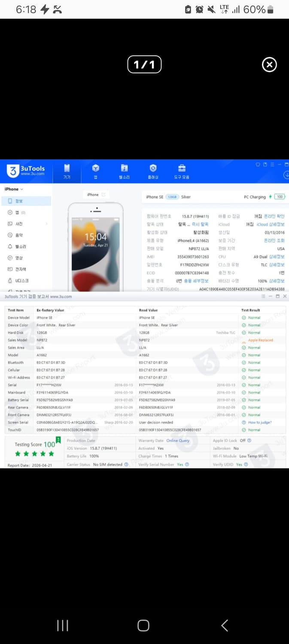This screenshot has width=289, height=644.
Task: Tap the alarm icon in status bar
Action: point(199,9)
